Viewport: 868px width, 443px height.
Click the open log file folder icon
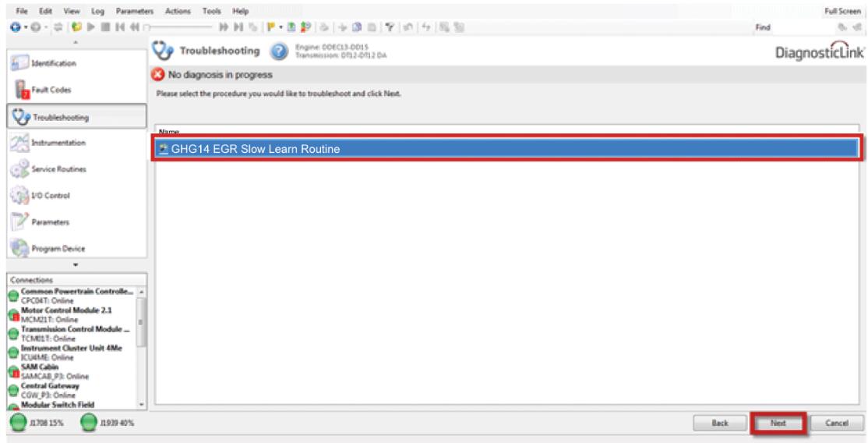[77, 27]
